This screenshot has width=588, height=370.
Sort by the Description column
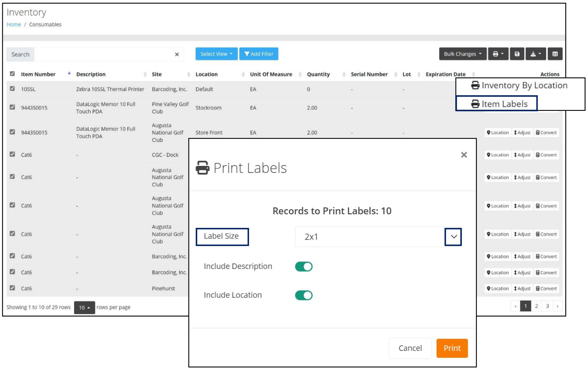145,74
